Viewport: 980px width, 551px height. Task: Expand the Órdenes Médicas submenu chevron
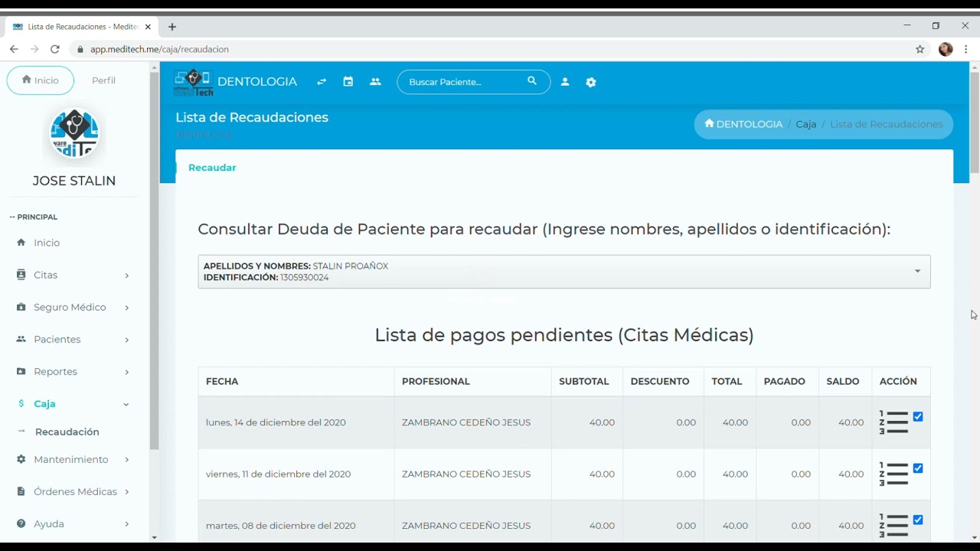[x=127, y=492]
